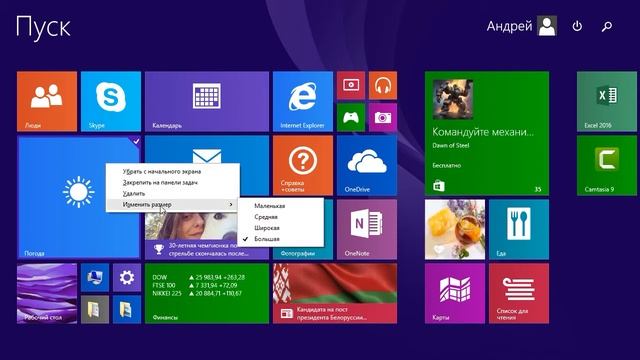Open the Search magnifier button
Image resolution: width=640 pixels, height=360 pixels.
pos(607,27)
